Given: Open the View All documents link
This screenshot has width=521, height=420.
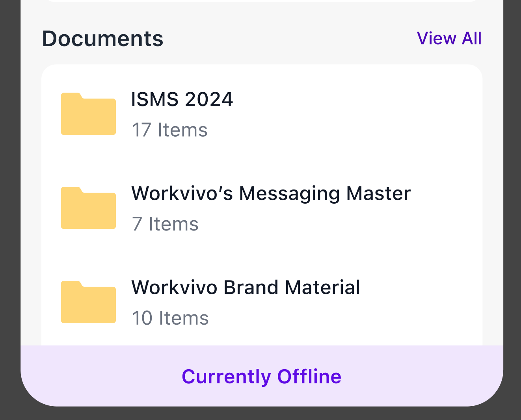Looking at the screenshot, I should 449,38.
